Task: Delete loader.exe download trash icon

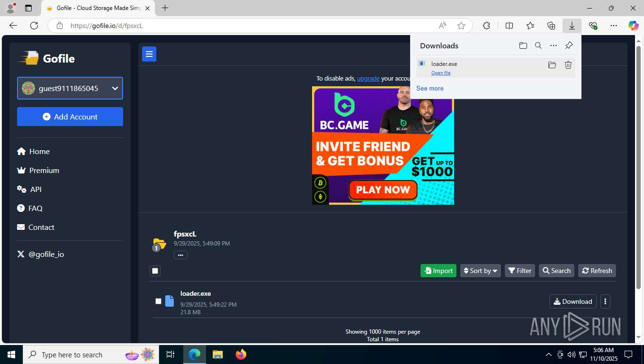Action: [568, 65]
